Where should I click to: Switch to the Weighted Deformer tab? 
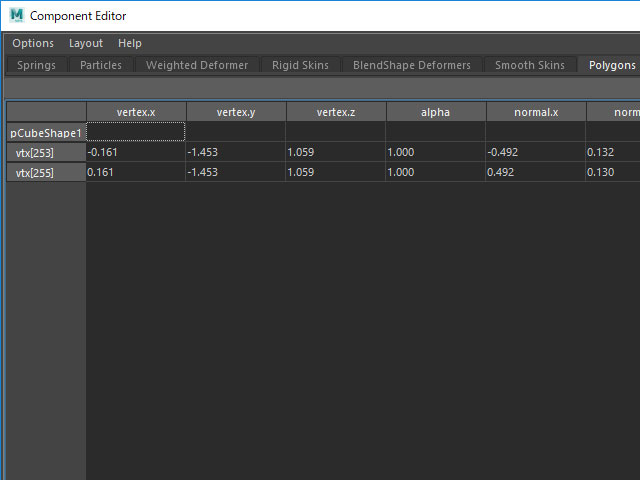point(197,65)
